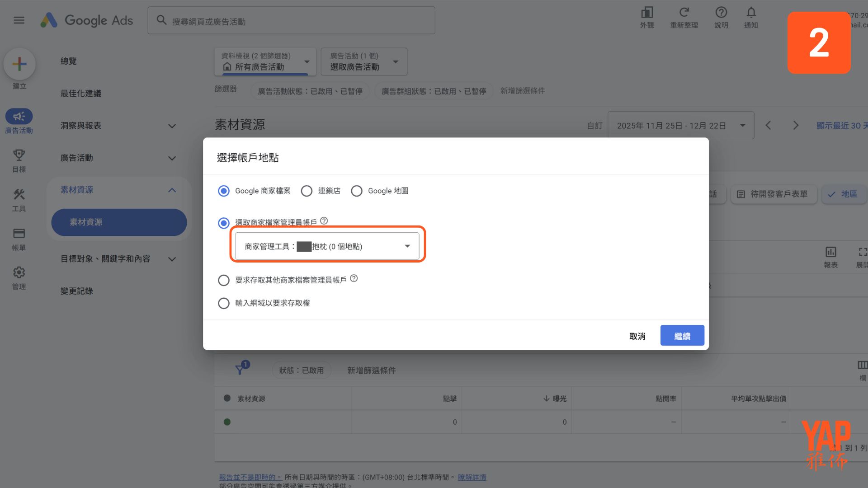Select 要求存取其他商家檔案管理員帳戶 radio option
868x488 pixels.
(x=224, y=281)
